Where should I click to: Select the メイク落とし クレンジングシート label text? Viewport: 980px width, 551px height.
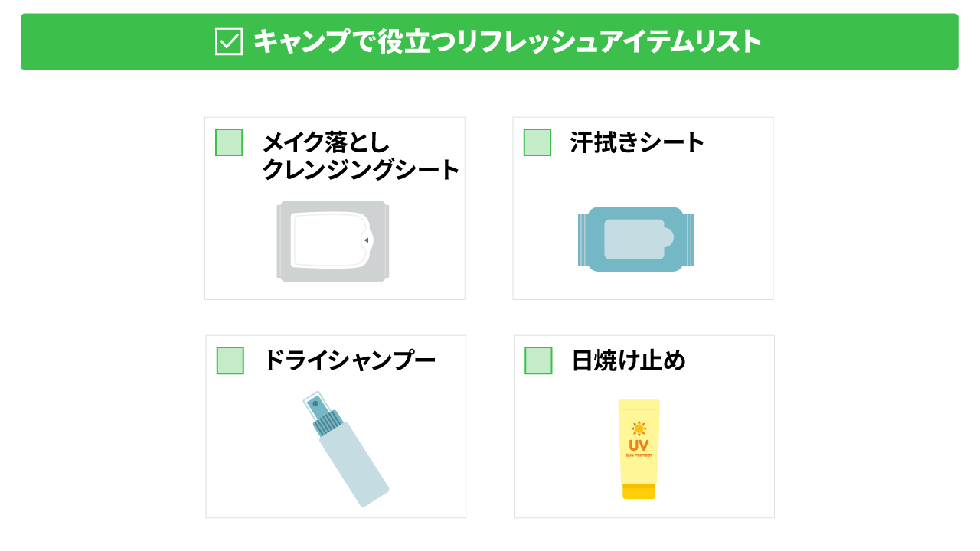pos(361,156)
